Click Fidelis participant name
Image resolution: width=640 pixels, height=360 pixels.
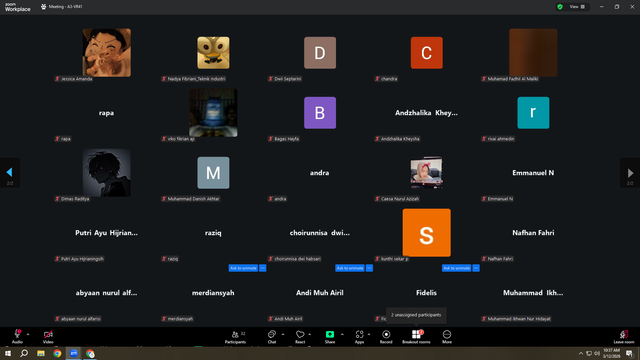point(426,293)
